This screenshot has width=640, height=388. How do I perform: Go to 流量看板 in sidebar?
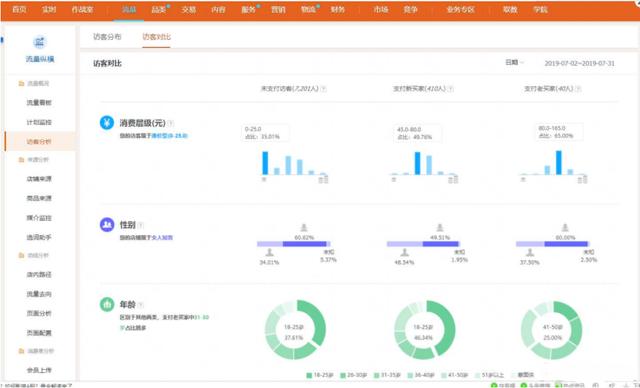pos(39,103)
